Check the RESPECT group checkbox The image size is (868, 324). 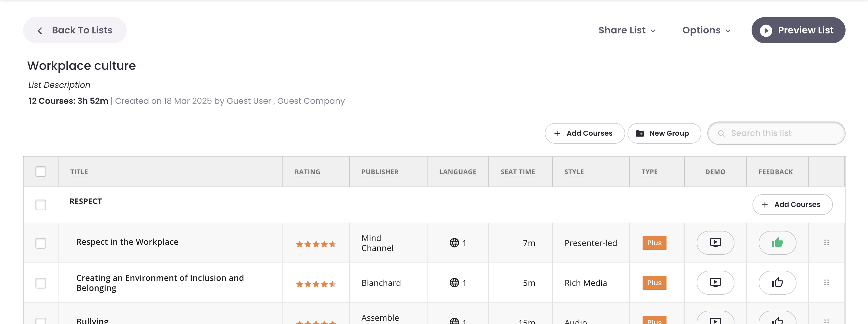(41, 205)
